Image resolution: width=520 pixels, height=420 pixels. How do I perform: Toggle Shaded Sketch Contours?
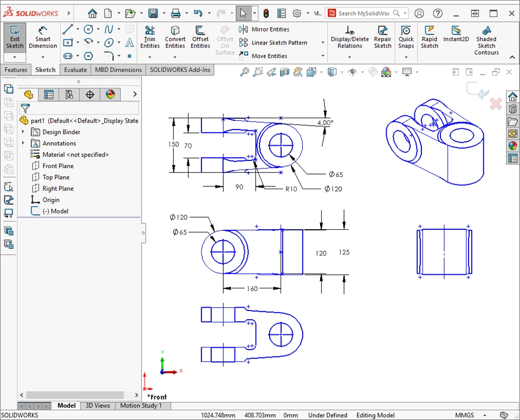pos(486,40)
